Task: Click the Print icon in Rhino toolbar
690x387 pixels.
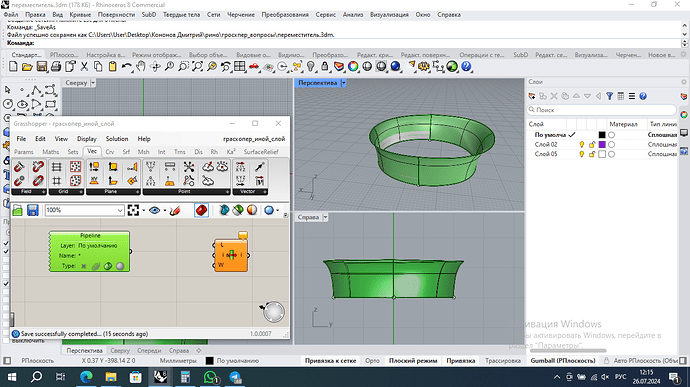Action: [56, 66]
